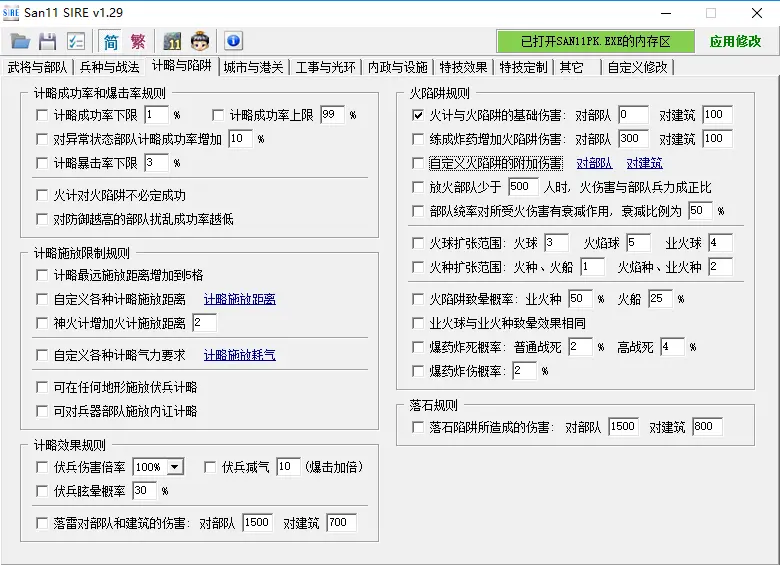
Task: Enable 火计对火陷阱不必定成功 checkbox
Action: coord(42,195)
